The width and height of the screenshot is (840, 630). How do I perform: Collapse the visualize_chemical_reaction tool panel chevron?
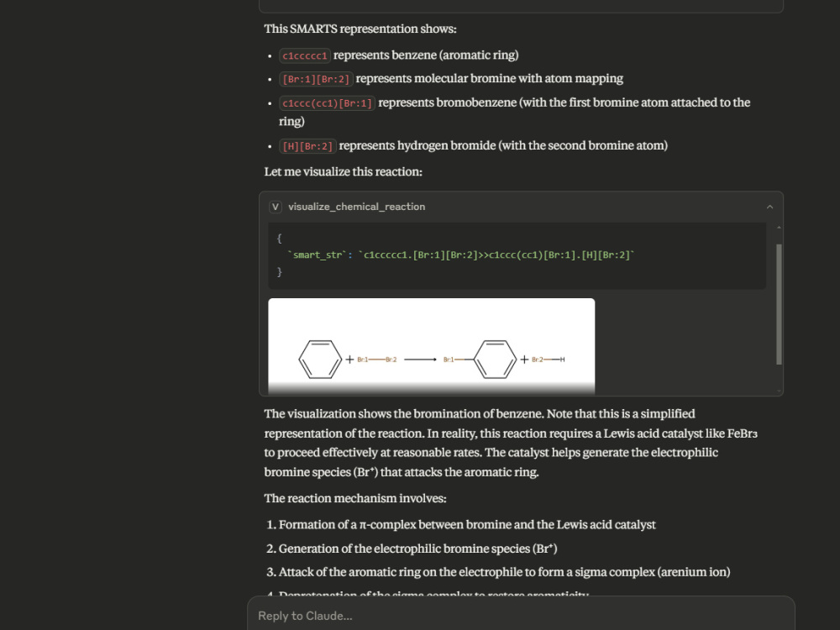[769, 207]
